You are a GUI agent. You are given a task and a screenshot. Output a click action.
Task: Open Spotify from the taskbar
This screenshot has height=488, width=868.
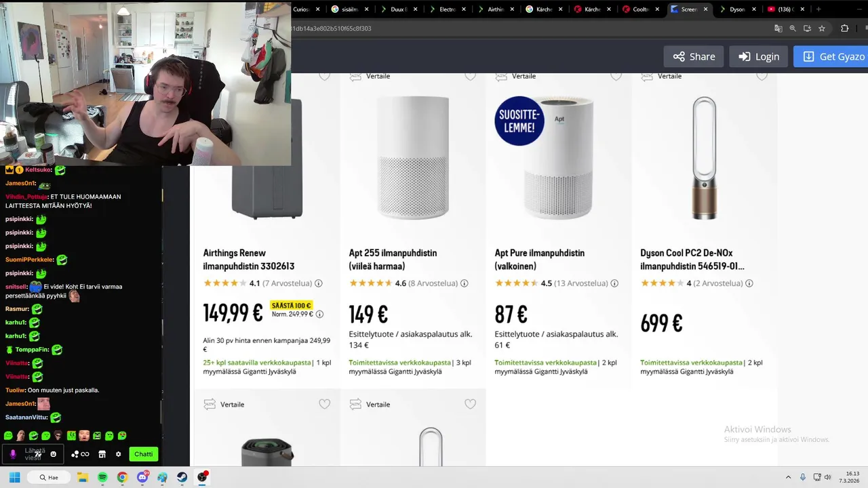pos(102,477)
